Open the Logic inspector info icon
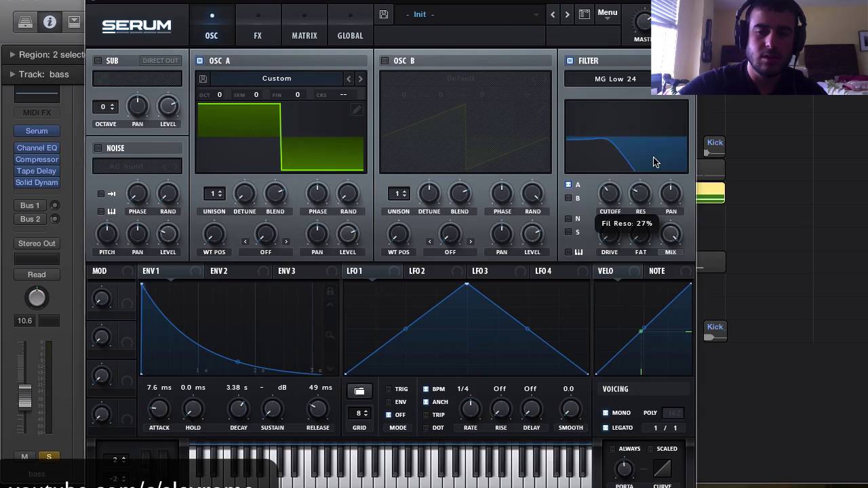The width and height of the screenshot is (868, 488). [x=50, y=22]
